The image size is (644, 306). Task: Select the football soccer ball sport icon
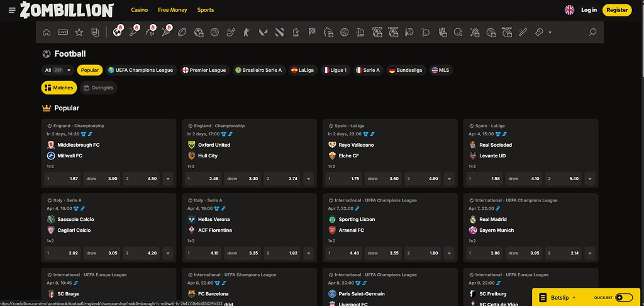coord(118,31)
